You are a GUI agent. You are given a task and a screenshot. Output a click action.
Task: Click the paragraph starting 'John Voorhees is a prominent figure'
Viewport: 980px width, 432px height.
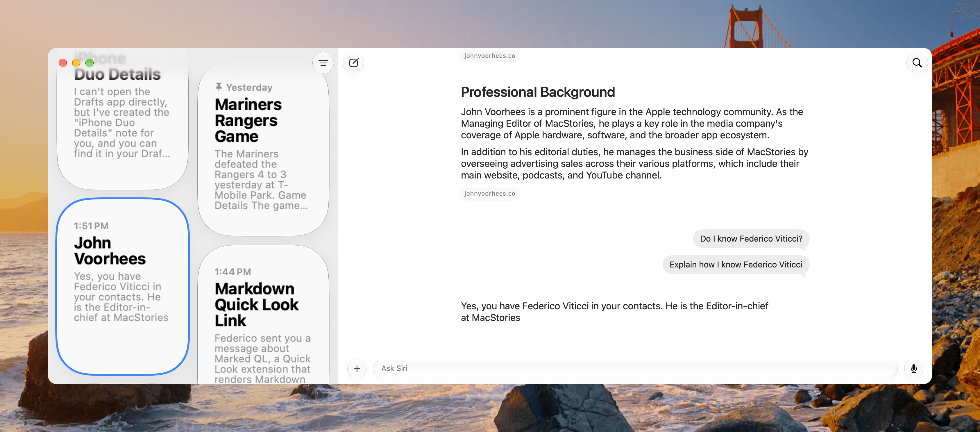[632, 123]
